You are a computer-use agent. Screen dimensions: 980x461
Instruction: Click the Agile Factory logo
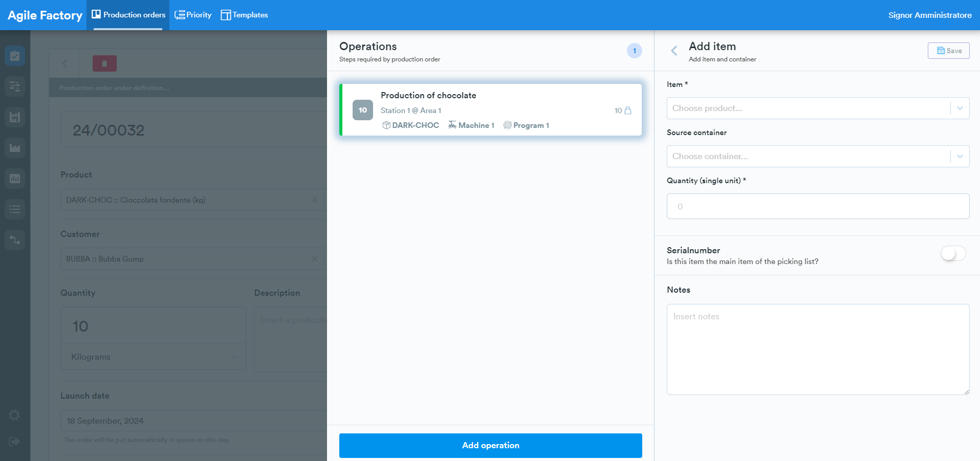click(x=45, y=15)
